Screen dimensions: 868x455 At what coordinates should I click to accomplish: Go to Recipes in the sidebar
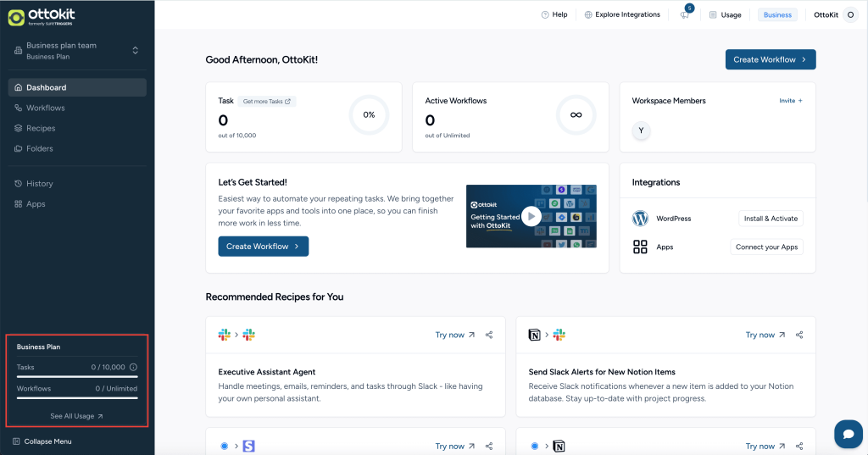[40, 128]
